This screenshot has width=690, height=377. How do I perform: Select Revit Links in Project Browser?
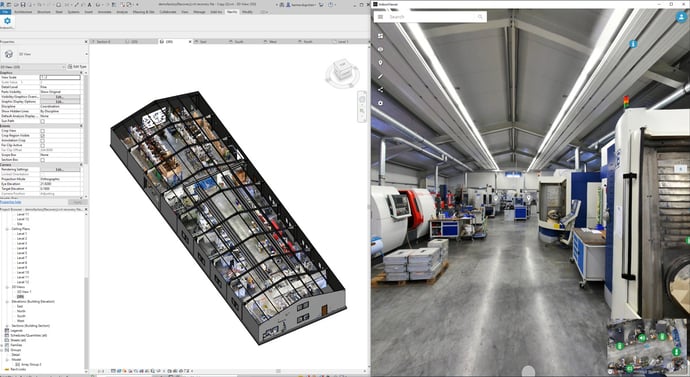coord(18,370)
